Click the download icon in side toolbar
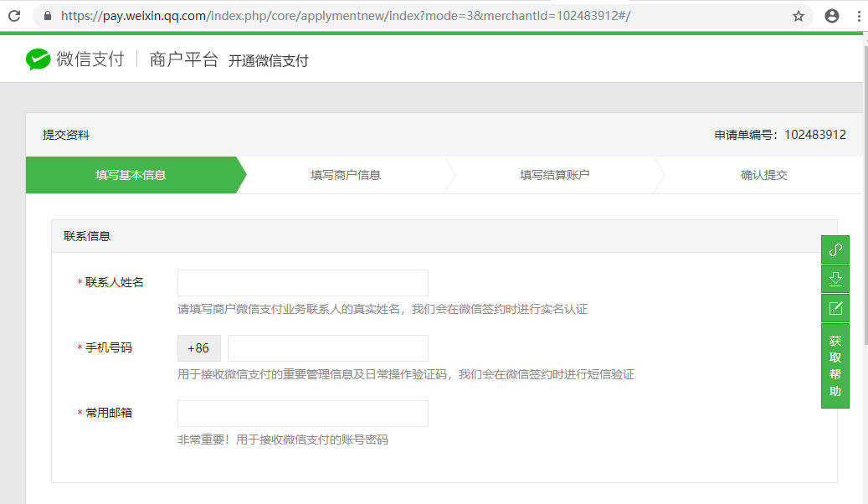Image resolution: width=868 pixels, height=504 pixels. tap(835, 279)
